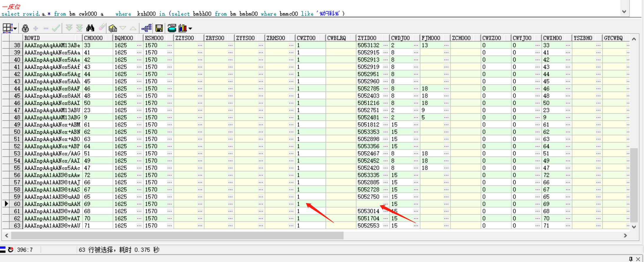Screen dimensions: 644x262
Task: Select row 49 using its row number
Action: click(x=16, y=125)
